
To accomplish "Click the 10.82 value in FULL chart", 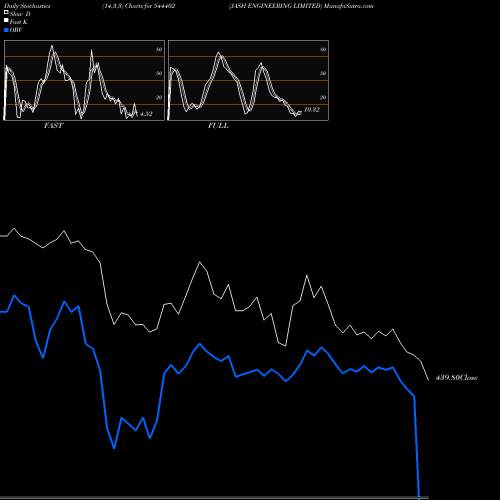I will pos(312,110).
